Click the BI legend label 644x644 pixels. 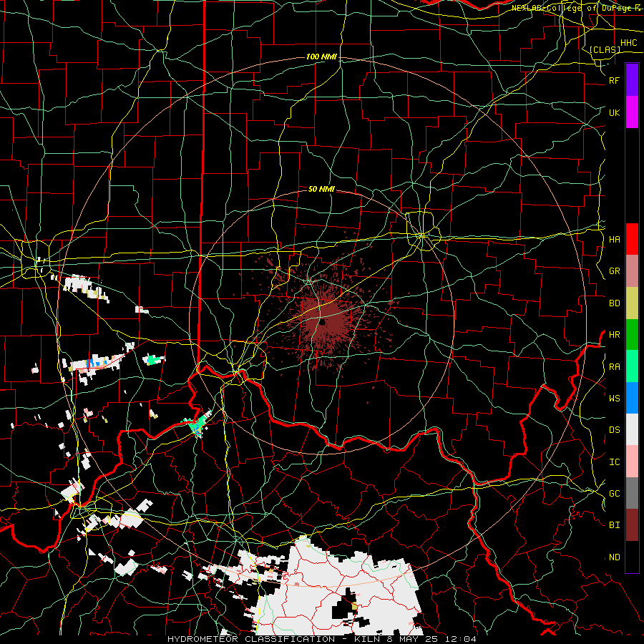point(614,525)
